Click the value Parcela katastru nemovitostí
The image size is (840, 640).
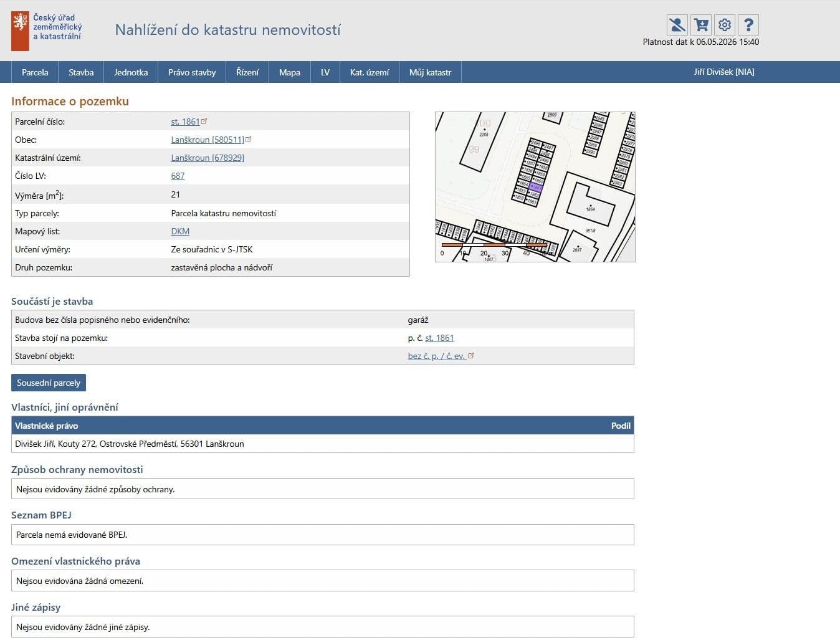pos(223,213)
